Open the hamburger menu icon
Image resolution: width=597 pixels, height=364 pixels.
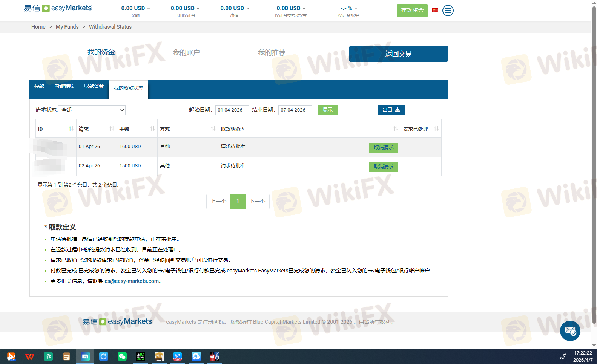(x=448, y=11)
